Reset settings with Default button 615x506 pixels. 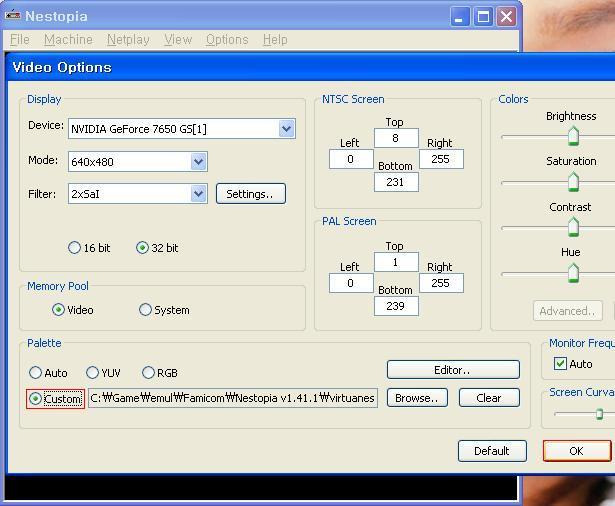point(492,451)
